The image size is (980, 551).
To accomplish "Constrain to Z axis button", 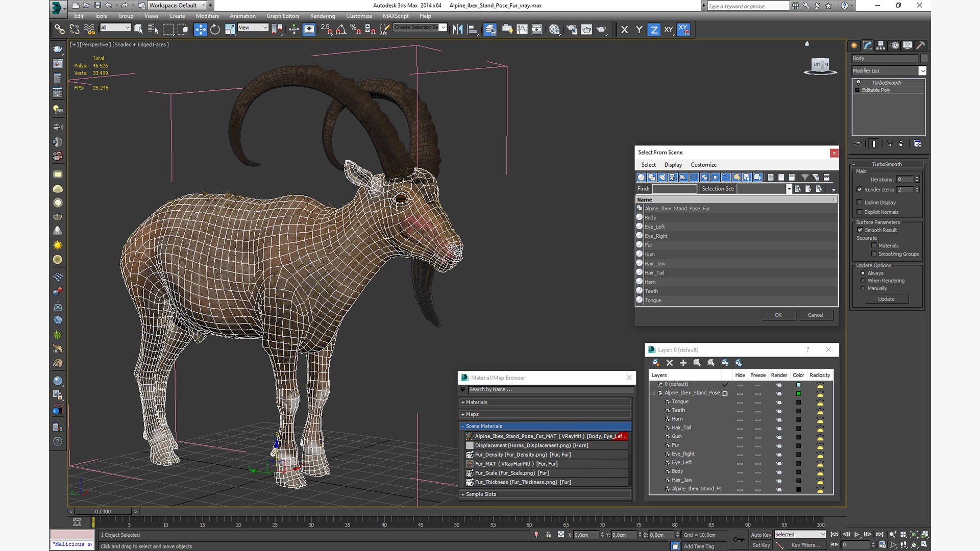I will [654, 30].
